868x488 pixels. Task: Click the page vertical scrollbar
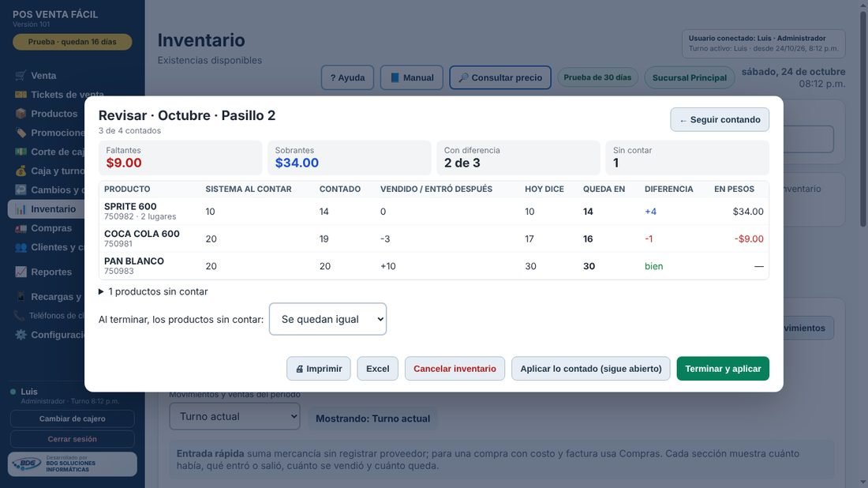[x=863, y=119]
